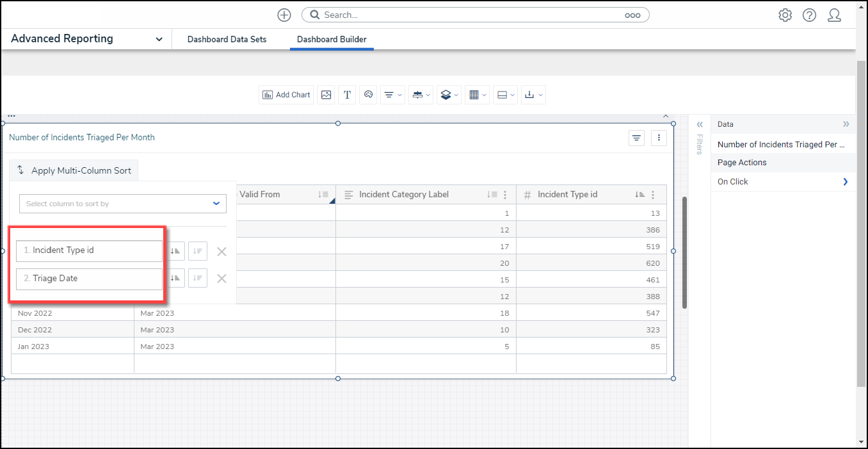This screenshot has height=449, width=868.
Task: Expand the Select column to sort by dropdown
Action: click(x=123, y=204)
